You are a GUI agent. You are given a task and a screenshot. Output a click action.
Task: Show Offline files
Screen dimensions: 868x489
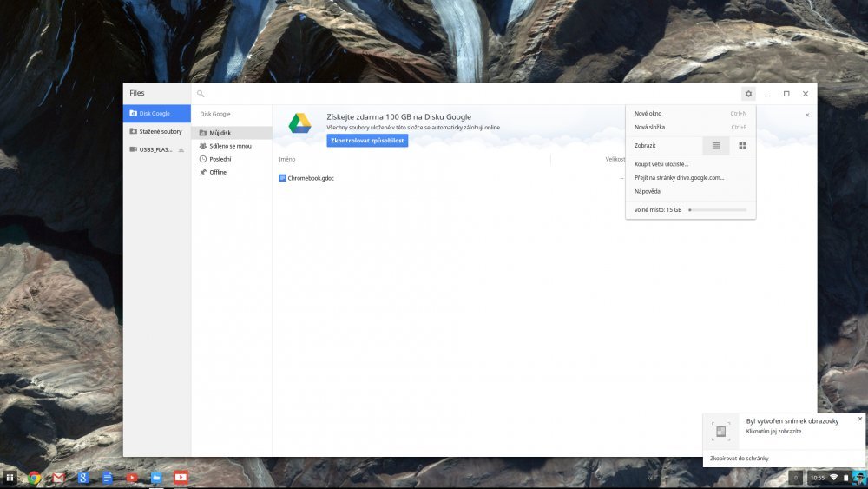click(232, 172)
